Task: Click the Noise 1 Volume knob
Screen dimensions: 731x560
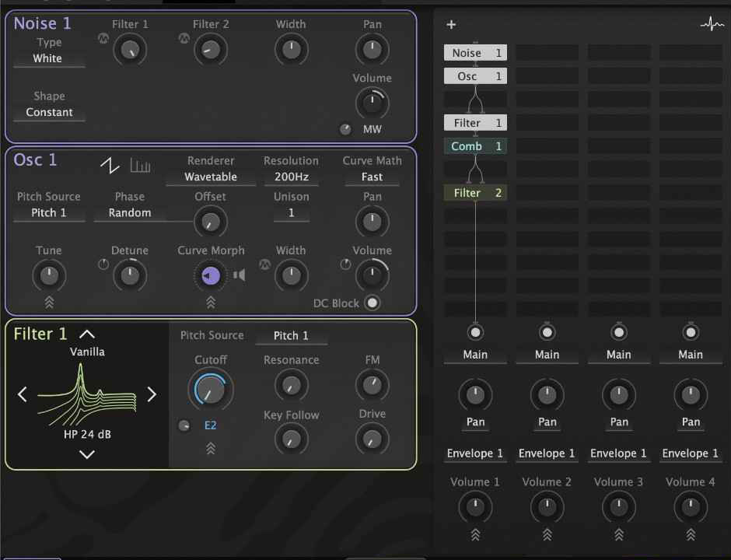Action: coord(372,103)
